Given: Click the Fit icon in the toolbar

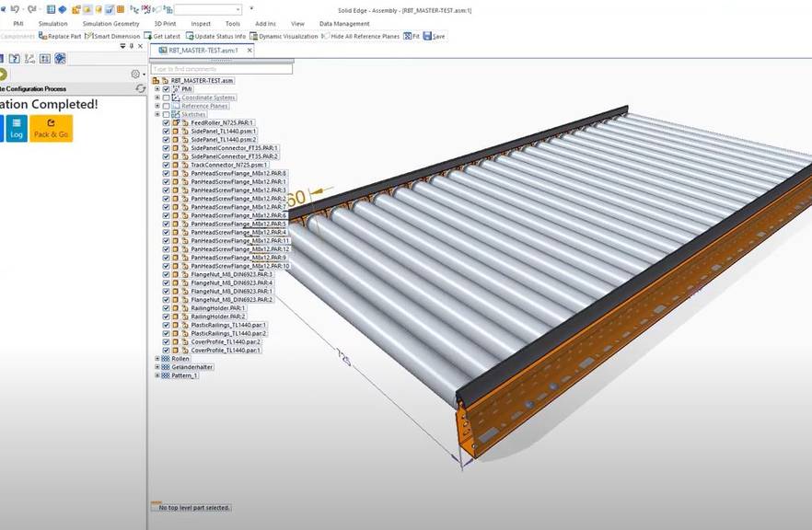Looking at the screenshot, I should (409, 36).
